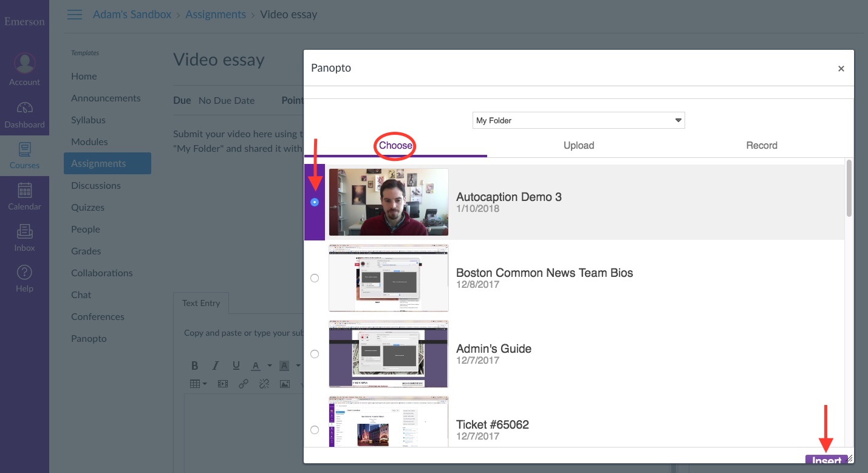Select the Ticket #65062 radio button
This screenshot has height=473, width=868.
(315, 430)
